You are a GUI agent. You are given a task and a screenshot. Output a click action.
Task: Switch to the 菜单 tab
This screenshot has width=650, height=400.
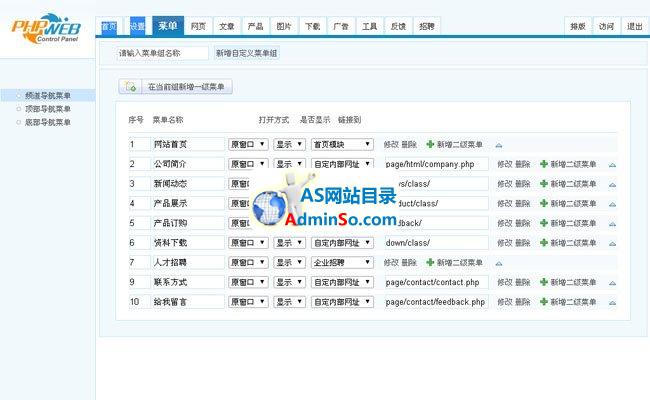coord(168,26)
